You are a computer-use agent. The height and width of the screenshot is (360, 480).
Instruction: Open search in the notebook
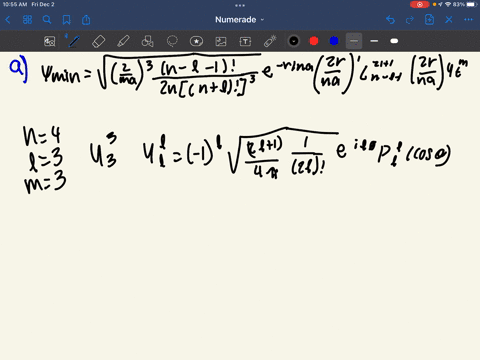click(47, 20)
